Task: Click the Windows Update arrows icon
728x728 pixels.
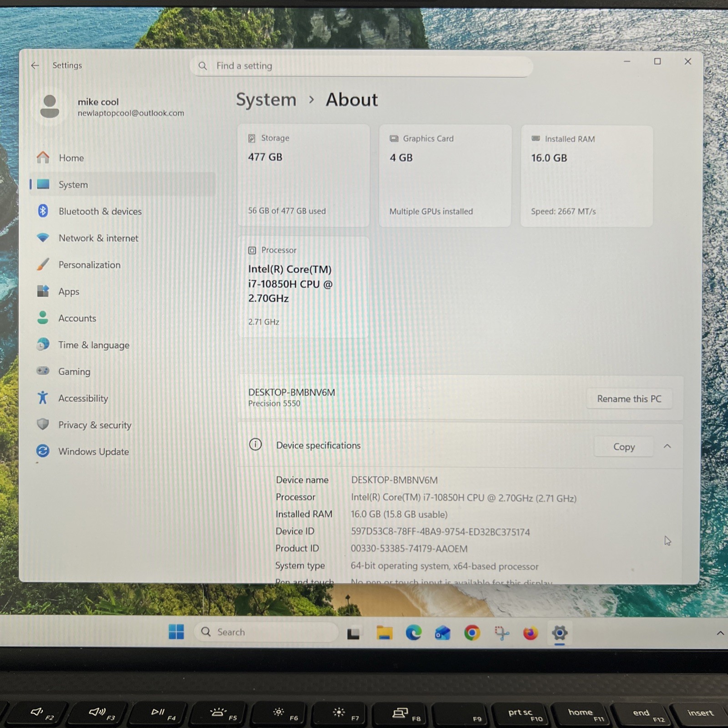Action: [43, 451]
